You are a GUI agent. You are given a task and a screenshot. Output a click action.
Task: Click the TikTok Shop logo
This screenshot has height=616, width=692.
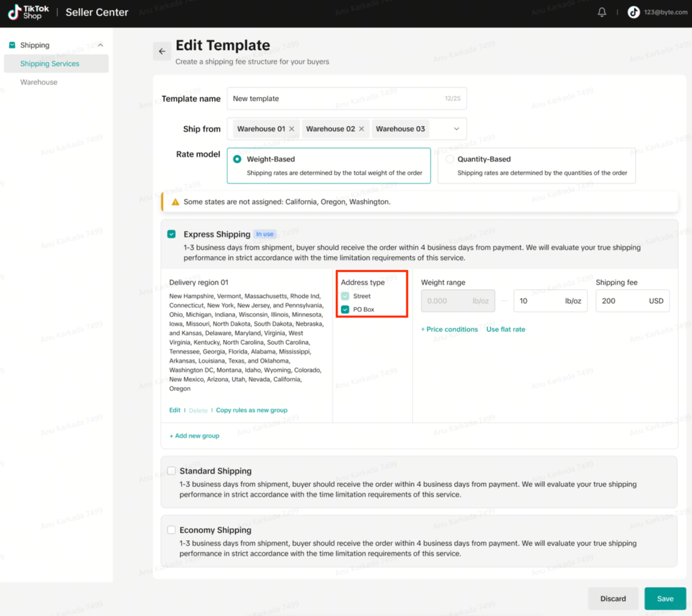point(29,12)
